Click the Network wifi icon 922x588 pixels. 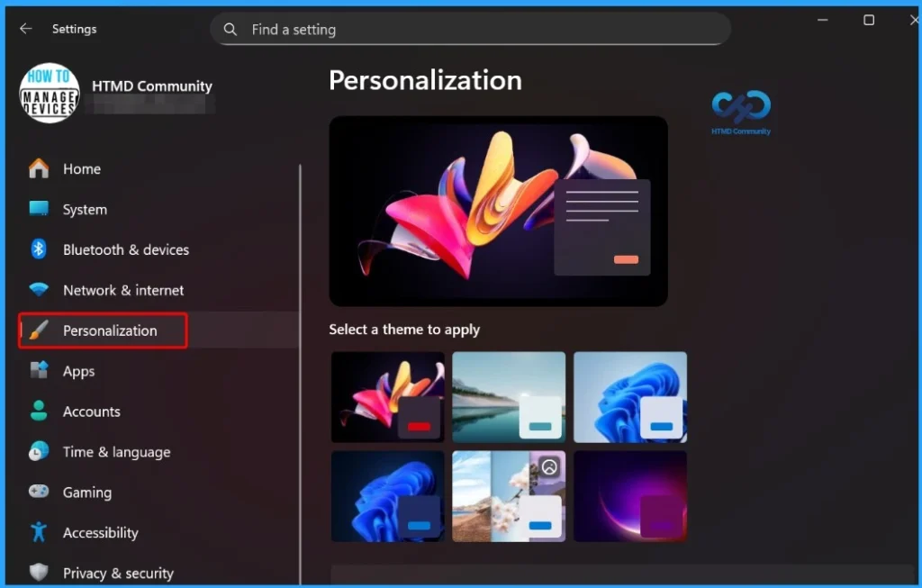coord(39,290)
